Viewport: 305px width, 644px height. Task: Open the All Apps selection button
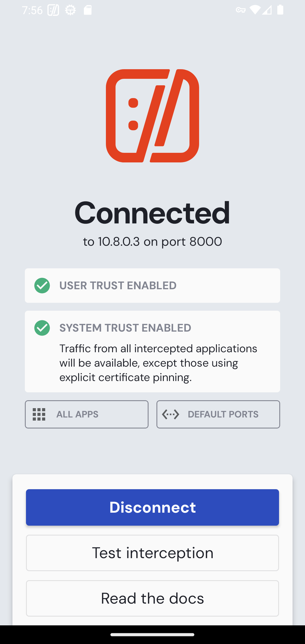(x=86, y=414)
